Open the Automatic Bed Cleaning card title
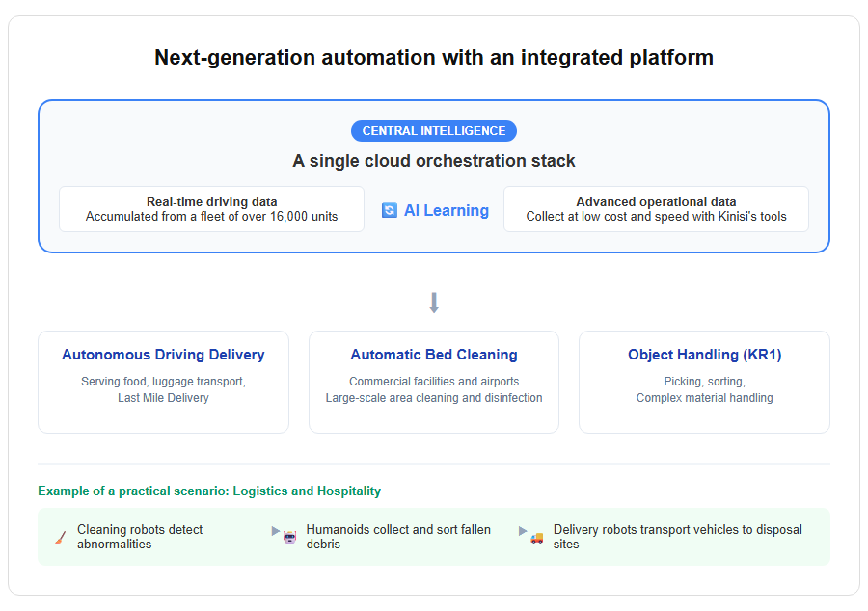Screen dimensions: 868x611 coord(434,355)
